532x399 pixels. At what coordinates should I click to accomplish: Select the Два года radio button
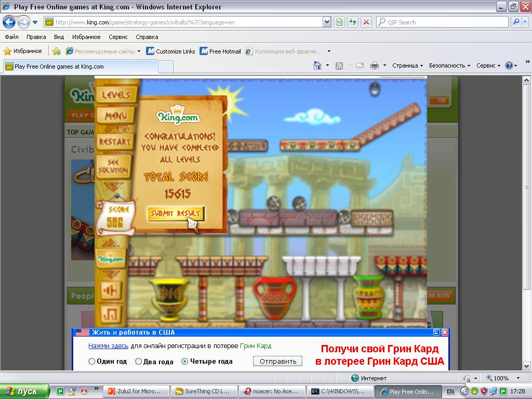coord(138,362)
